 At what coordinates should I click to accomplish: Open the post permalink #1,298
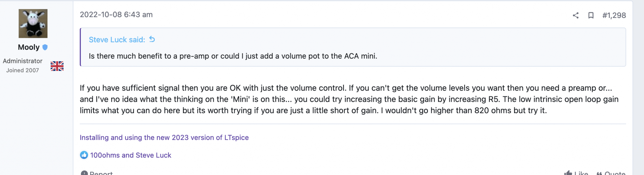(x=614, y=15)
